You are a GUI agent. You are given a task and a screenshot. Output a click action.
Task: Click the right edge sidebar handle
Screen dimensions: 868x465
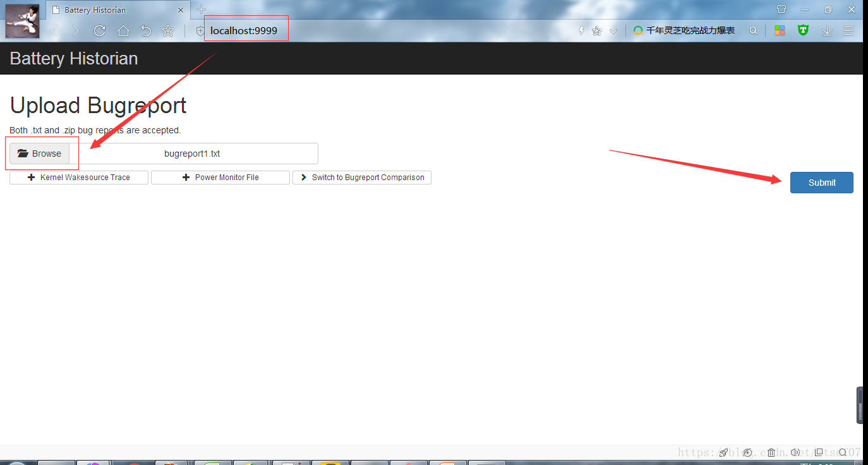click(860, 405)
